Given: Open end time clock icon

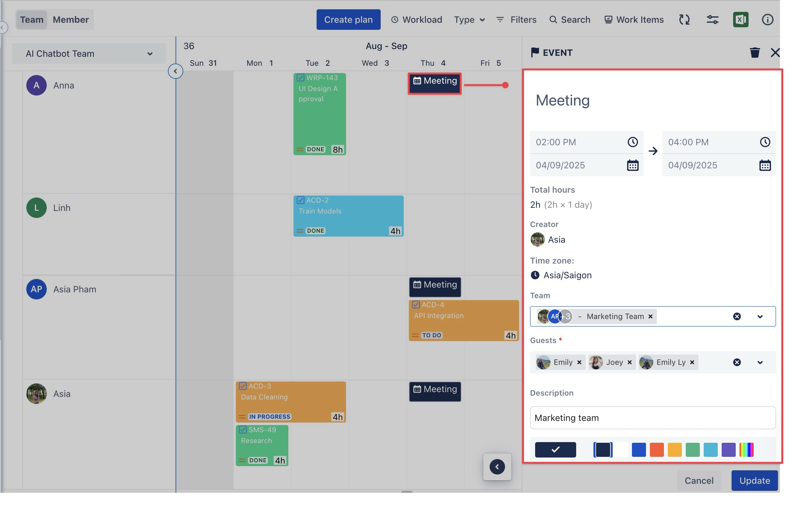Looking at the screenshot, I should (x=765, y=142).
